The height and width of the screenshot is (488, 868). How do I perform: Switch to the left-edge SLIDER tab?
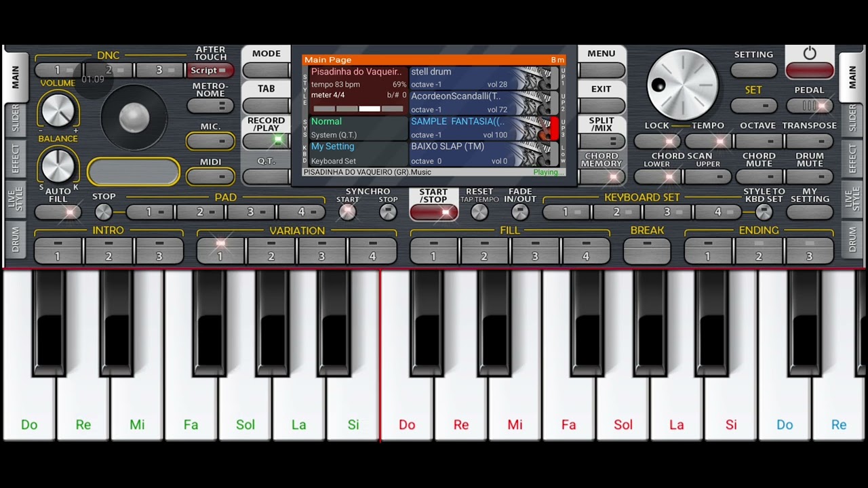(15, 119)
